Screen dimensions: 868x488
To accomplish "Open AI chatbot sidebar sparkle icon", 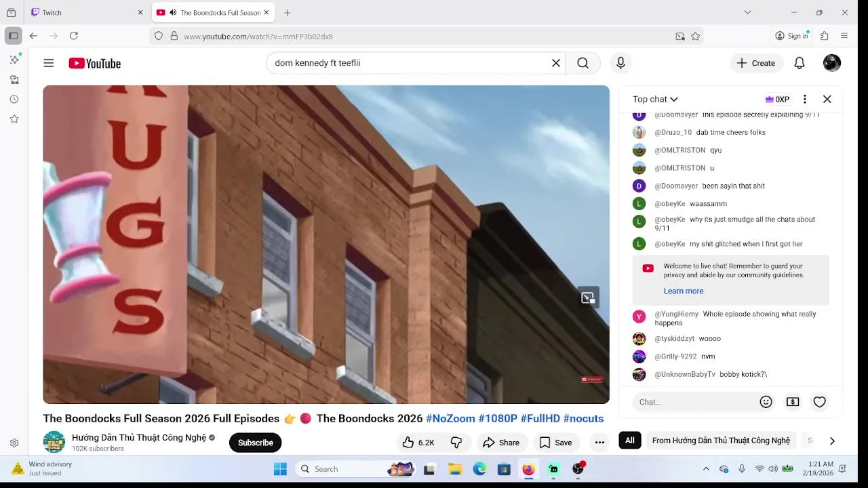I will pyautogui.click(x=14, y=60).
